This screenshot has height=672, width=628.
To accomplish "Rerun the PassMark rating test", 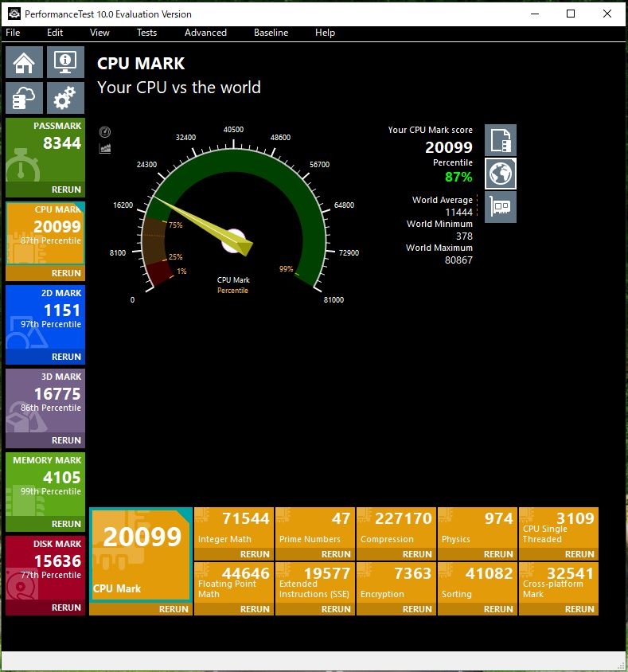I will point(66,189).
